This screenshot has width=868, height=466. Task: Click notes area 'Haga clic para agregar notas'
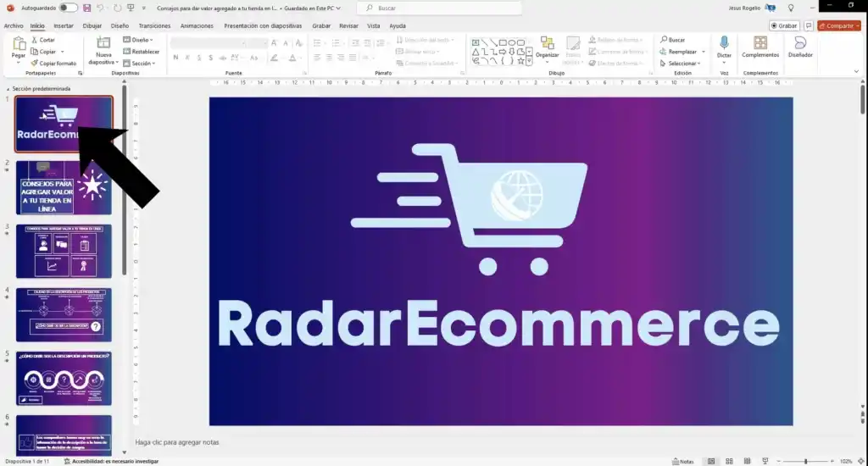177,442
